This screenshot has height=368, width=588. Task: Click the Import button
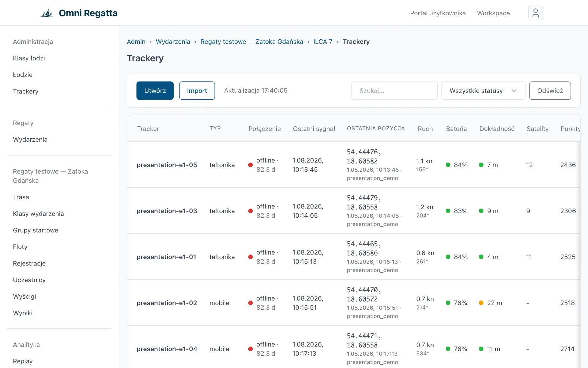(x=197, y=90)
